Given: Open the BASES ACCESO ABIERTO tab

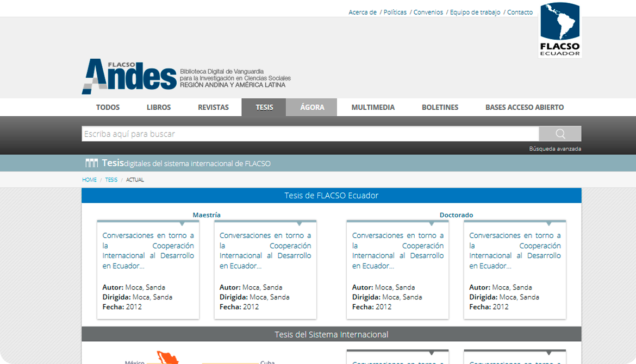Looking at the screenshot, I should click(x=525, y=108).
